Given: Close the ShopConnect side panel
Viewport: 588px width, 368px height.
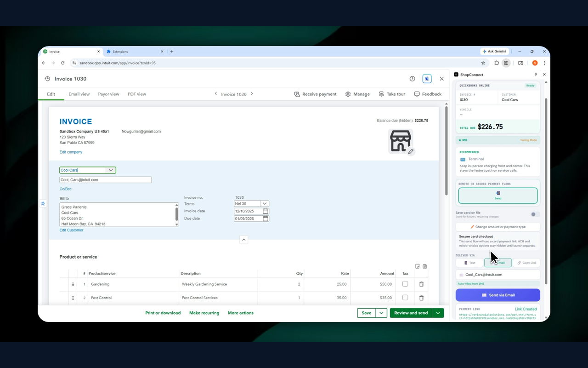Looking at the screenshot, I should (544, 75).
